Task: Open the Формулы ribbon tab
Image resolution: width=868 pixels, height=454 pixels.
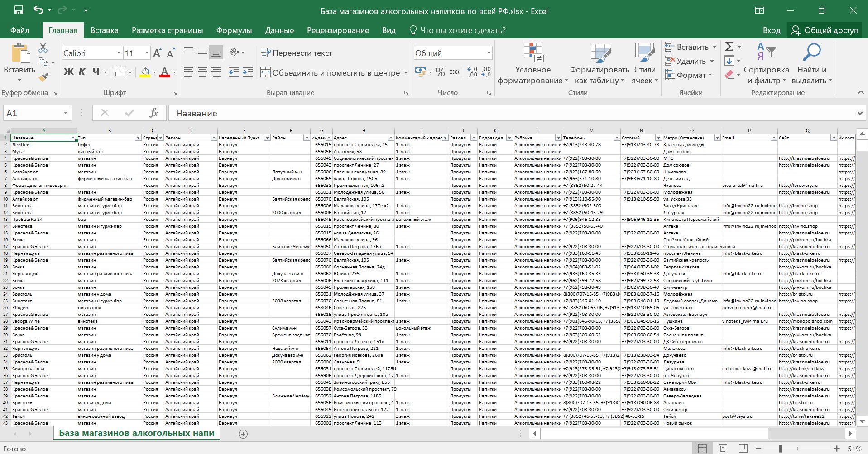Action: click(234, 30)
